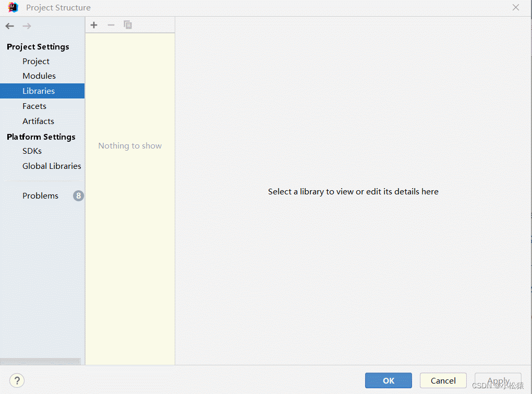Click the forward navigation arrow
The height and width of the screenshot is (394, 532).
click(x=27, y=26)
